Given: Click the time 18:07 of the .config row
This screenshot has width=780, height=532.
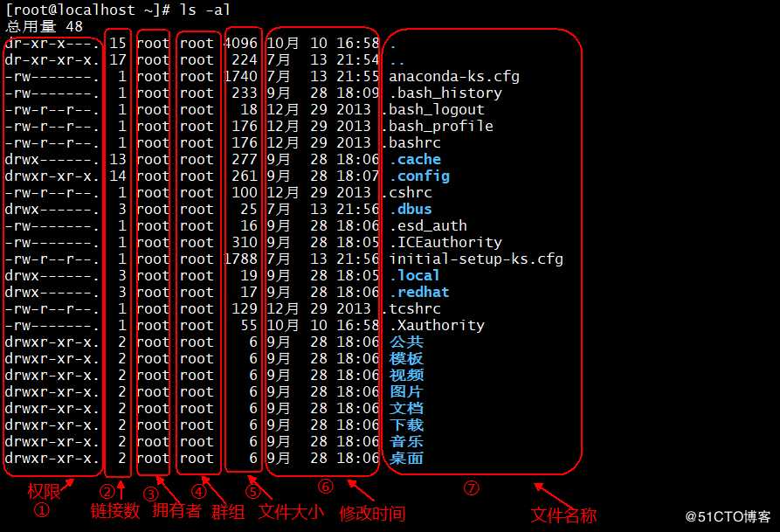Looking at the screenshot, I should point(358,176).
